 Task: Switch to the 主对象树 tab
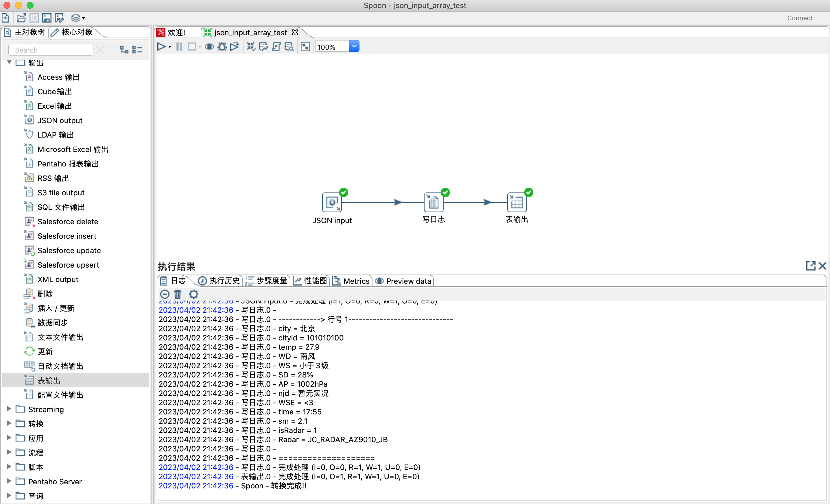coord(25,32)
